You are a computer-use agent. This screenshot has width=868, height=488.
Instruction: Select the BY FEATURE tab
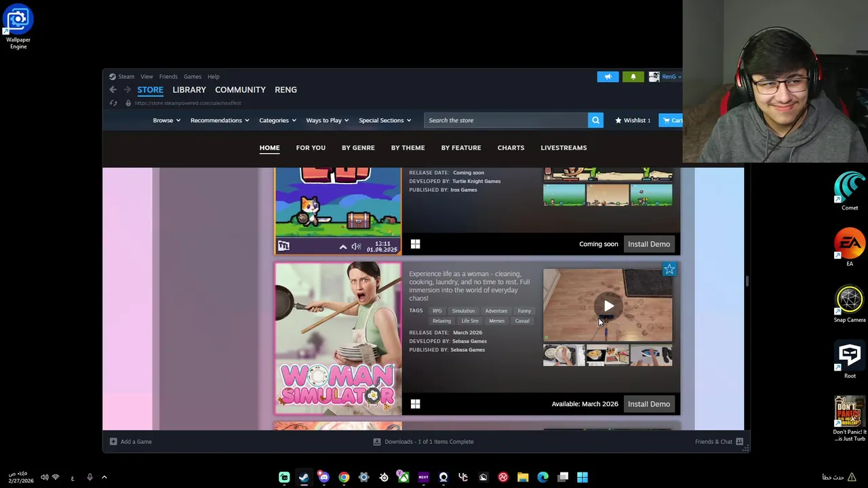[x=461, y=148]
